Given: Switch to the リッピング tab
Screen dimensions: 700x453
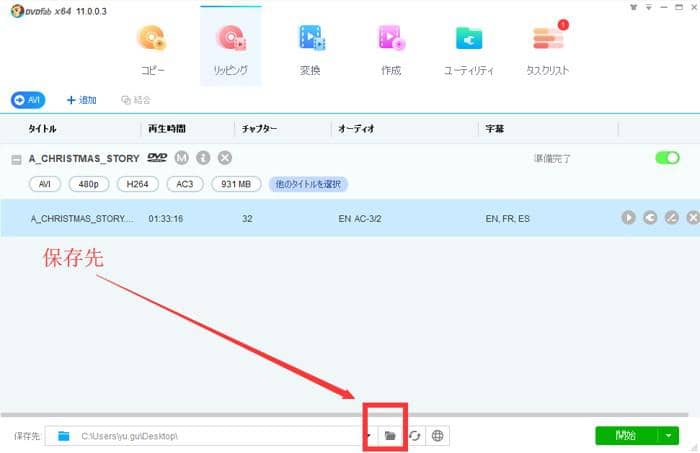Looking at the screenshot, I should pyautogui.click(x=231, y=48).
